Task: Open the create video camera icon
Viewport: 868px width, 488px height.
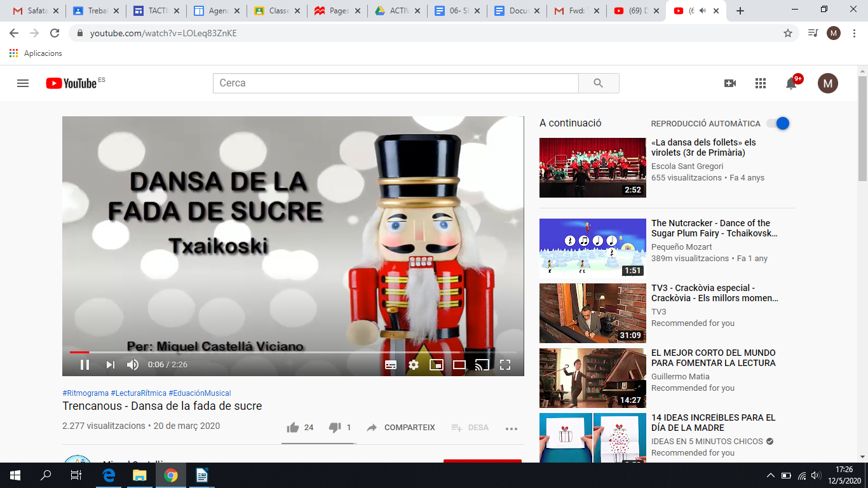Action: pyautogui.click(x=730, y=83)
